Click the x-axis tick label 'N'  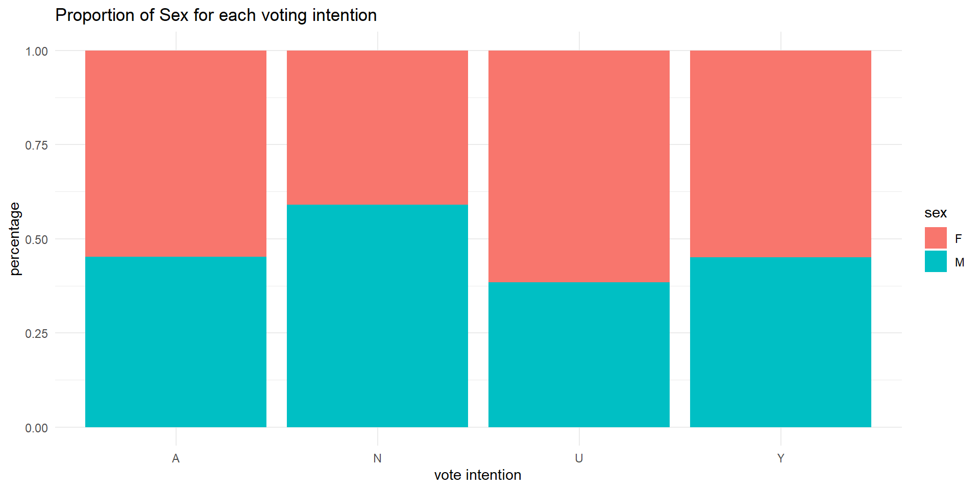(377, 458)
